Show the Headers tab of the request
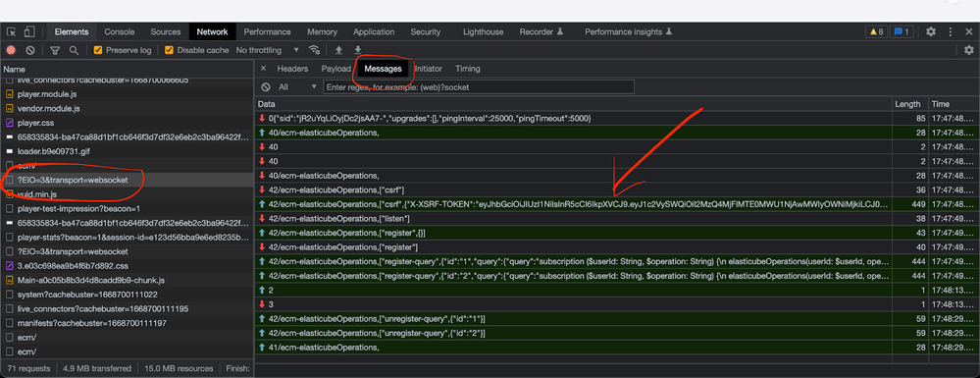Image resolution: width=980 pixels, height=378 pixels. pos(292,69)
